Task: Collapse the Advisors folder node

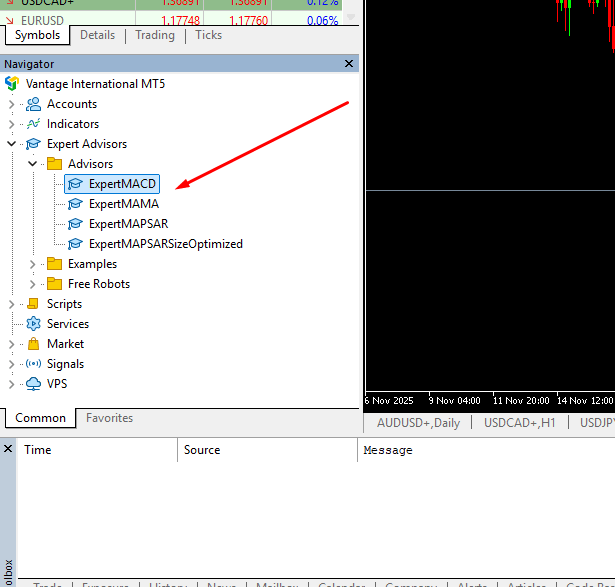Action: click(33, 164)
